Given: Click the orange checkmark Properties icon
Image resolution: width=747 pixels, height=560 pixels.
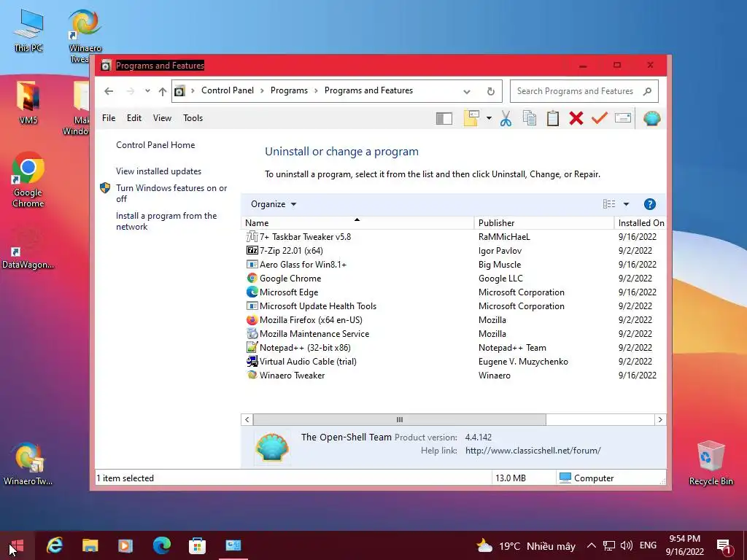Looking at the screenshot, I should click(600, 117).
